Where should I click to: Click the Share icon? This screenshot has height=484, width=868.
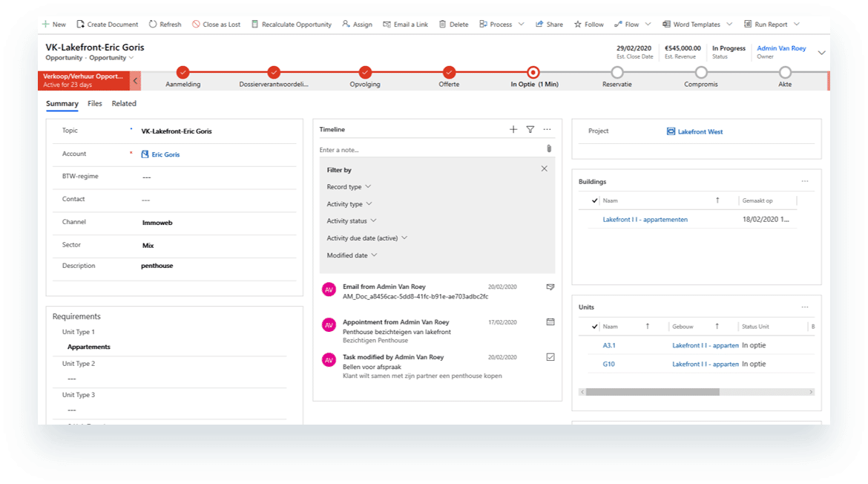539,24
